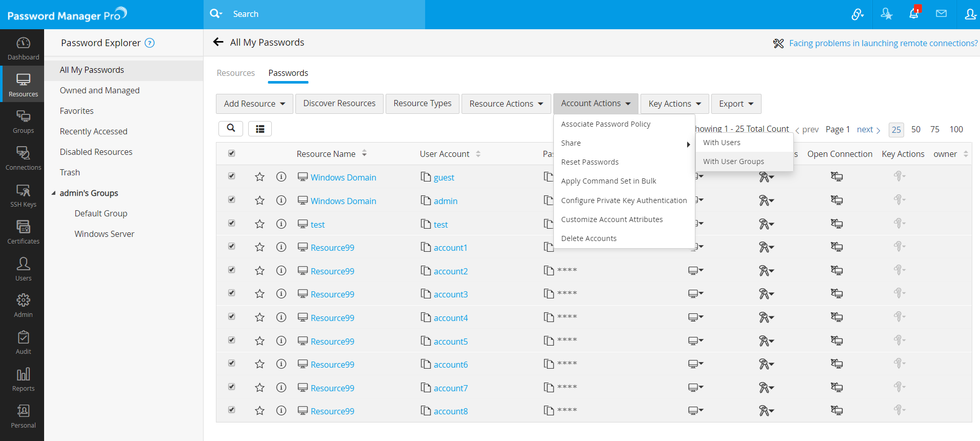980x441 pixels.
Task: Open the SSH Keys sidebar section
Action: [x=23, y=196]
